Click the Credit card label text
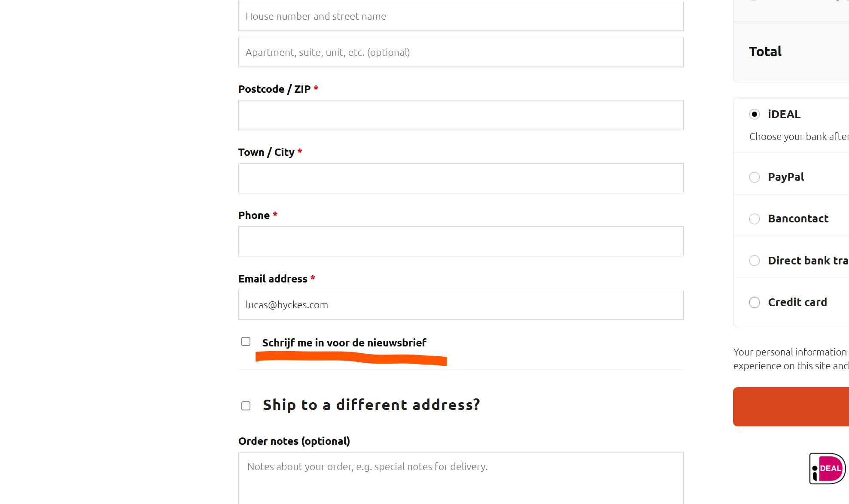849x504 pixels. click(x=797, y=302)
